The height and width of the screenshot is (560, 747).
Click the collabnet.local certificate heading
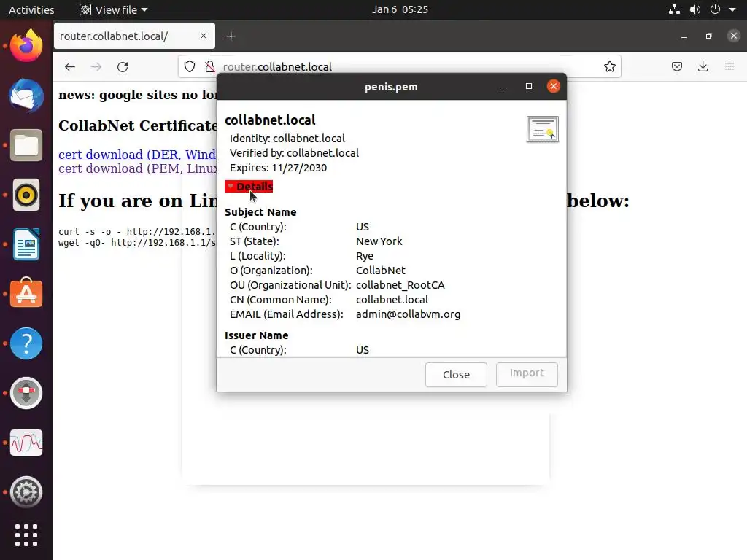click(270, 120)
